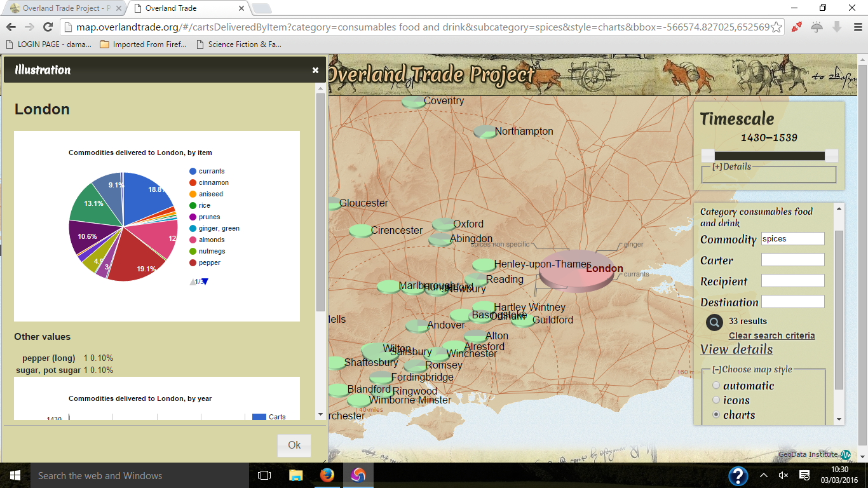Click the Marlborough map marker
The image size is (868, 488).
pos(388,287)
